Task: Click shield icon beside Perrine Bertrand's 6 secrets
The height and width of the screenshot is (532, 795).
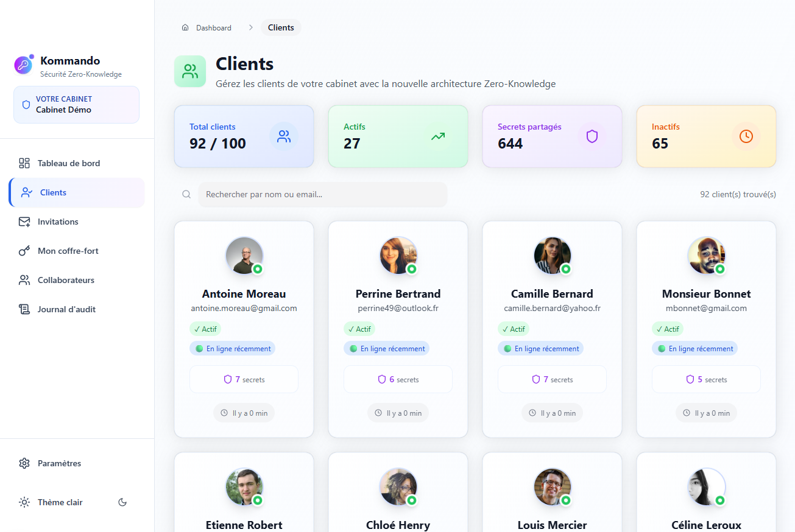Action: pos(382,379)
